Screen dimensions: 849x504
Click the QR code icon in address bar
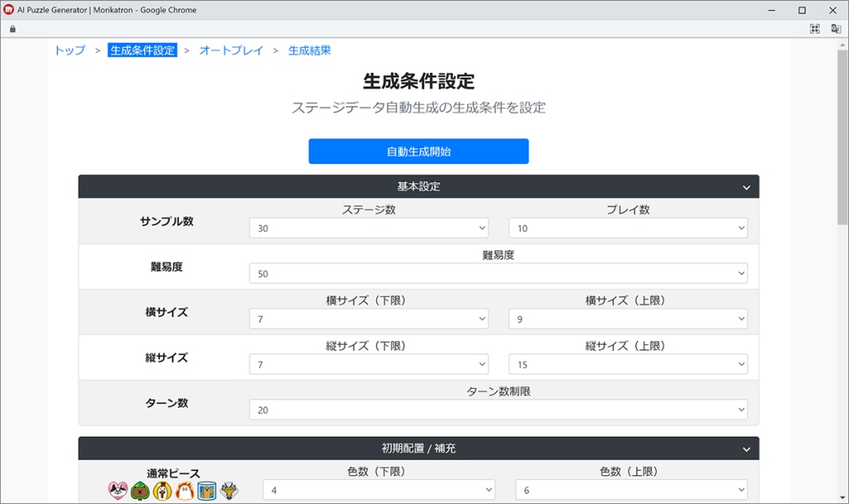[814, 29]
